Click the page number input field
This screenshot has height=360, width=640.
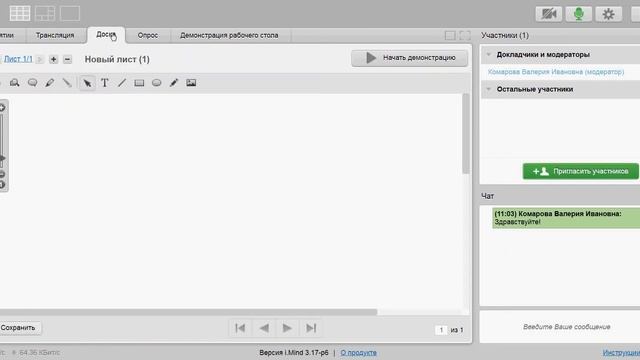click(x=441, y=330)
